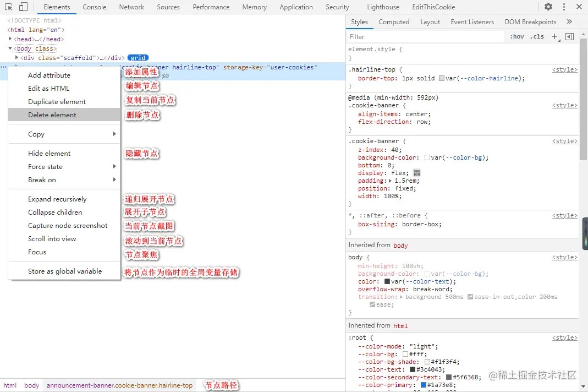Open the DevTools three-dot menu
This screenshot has height=392, width=588.
[x=564, y=7]
